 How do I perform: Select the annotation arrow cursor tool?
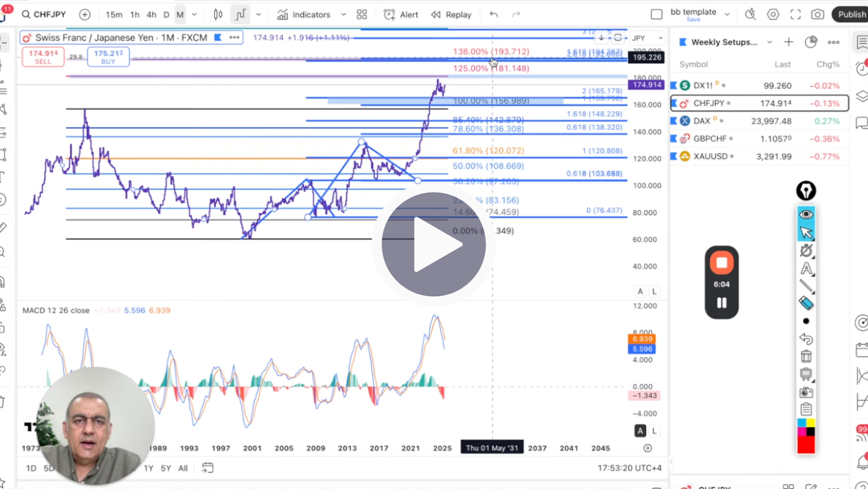(x=806, y=232)
